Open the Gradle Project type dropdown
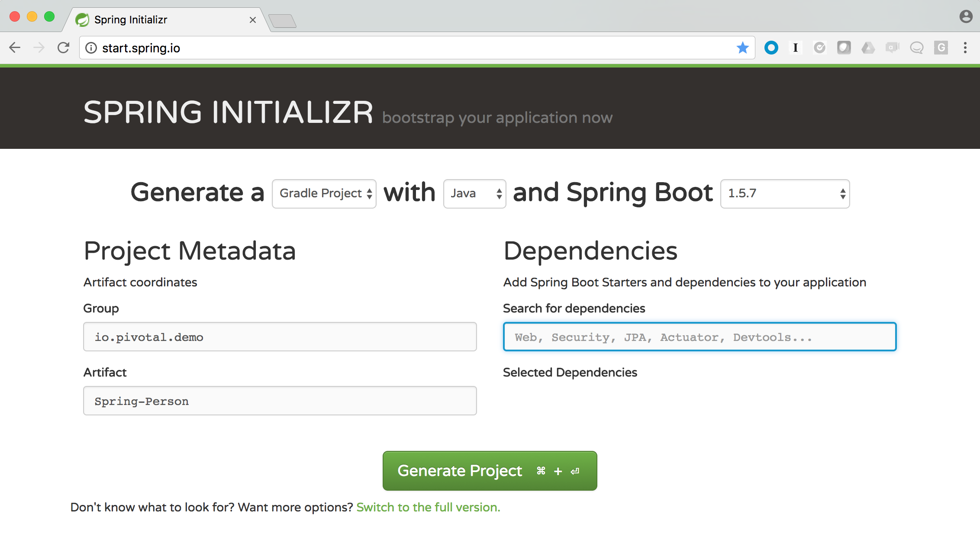Image resolution: width=980 pixels, height=540 pixels. (324, 193)
